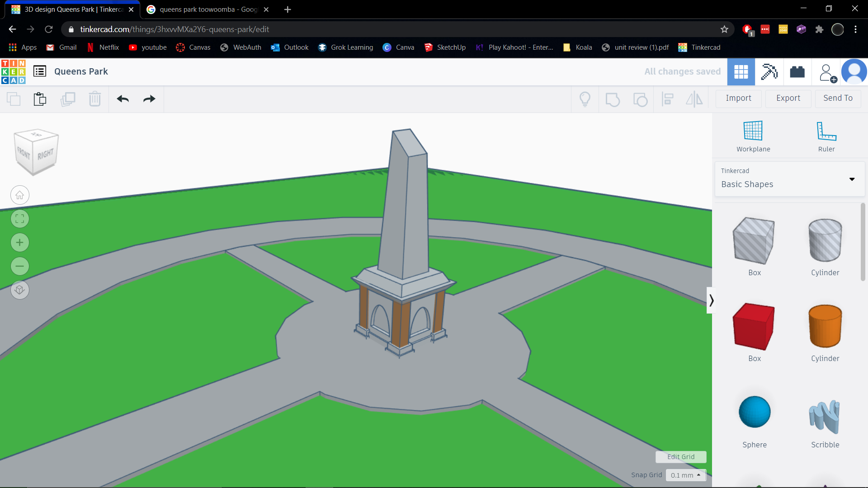Image resolution: width=868 pixels, height=488 pixels.
Task: Select the Workplane tool
Action: pyautogui.click(x=753, y=136)
